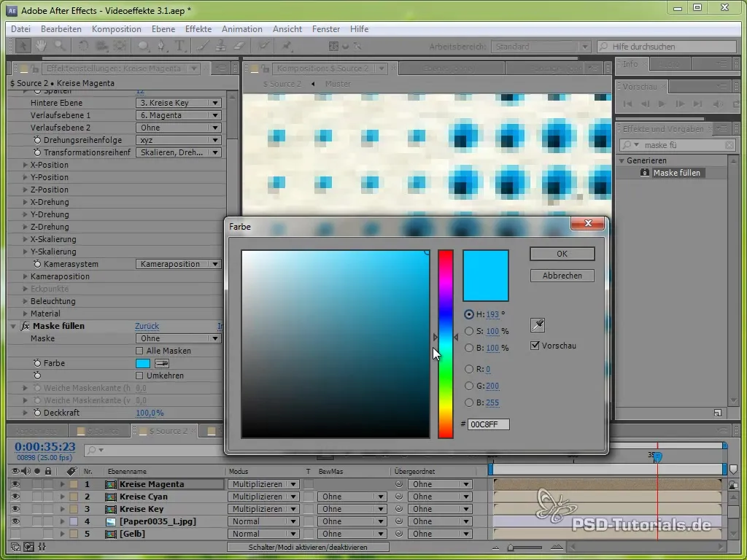
Task: Select the G green radio button
Action: [469, 386]
